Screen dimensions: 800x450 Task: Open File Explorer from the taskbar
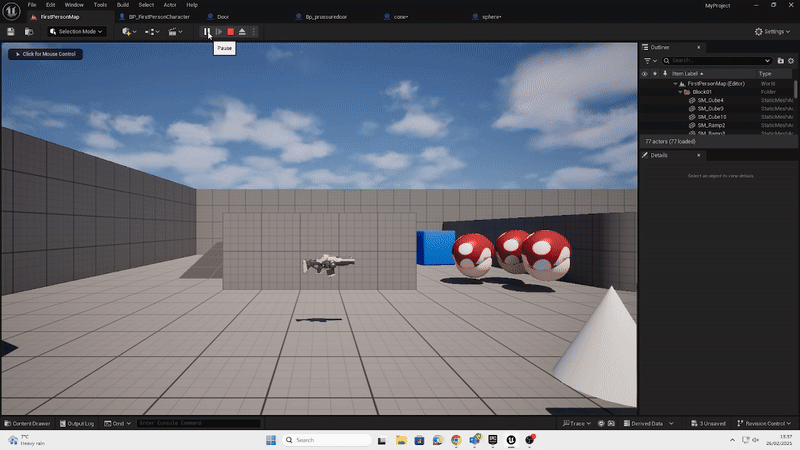[401, 440]
